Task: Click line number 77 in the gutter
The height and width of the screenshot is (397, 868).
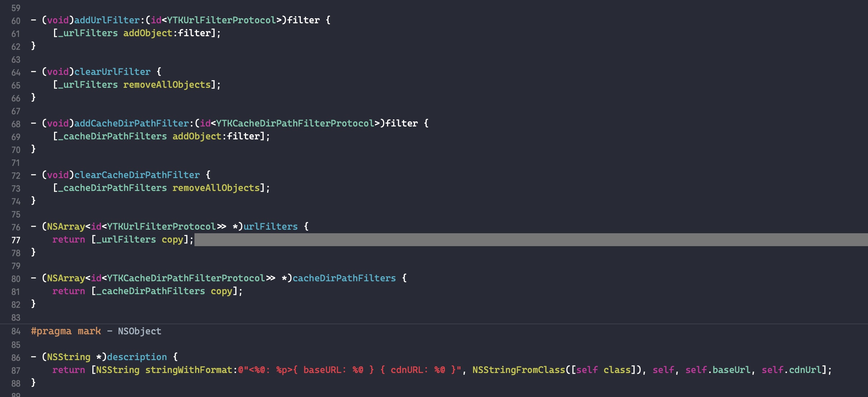Action: tap(16, 240)
